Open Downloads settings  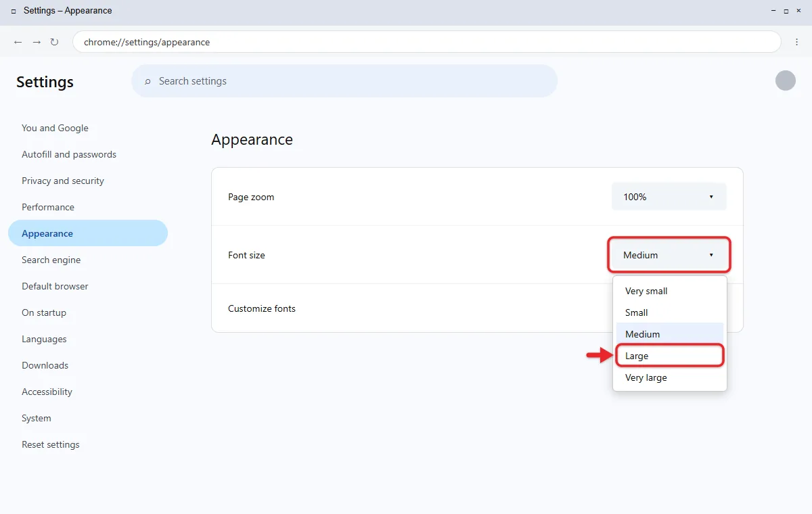[x=88, y=365]
